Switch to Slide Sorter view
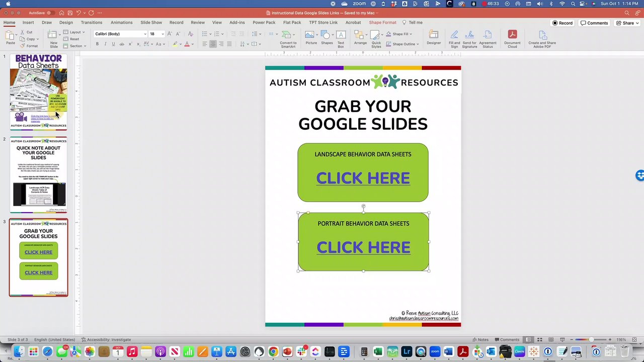The width and height of the screenshot is (644, 362). coord(539,340)
